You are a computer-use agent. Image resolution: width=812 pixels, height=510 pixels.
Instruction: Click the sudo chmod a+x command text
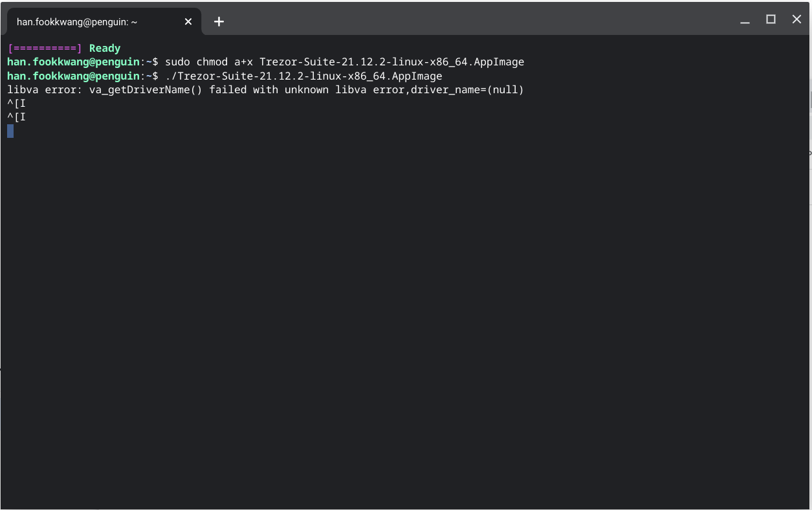pyautogui.click(x=208, y=62)
